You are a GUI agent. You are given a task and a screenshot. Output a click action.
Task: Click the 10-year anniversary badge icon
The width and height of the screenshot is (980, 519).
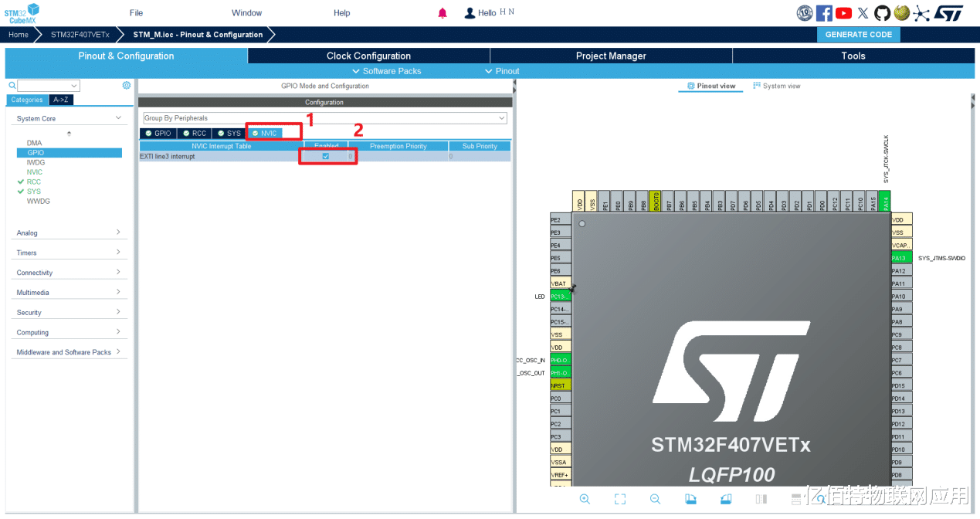[x=805, y=13]
